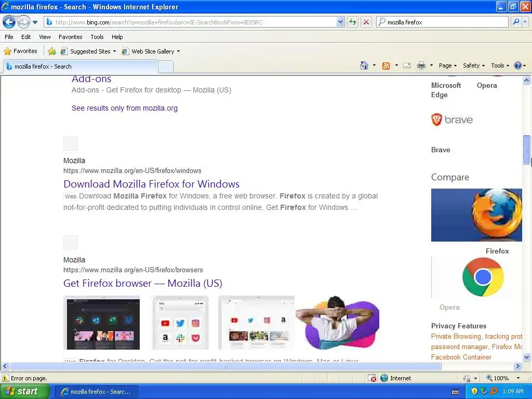Click the orange RSS Feeds icon
This screenshot has height=399, width=532.
pyautogui.click(x=386, y=66)
